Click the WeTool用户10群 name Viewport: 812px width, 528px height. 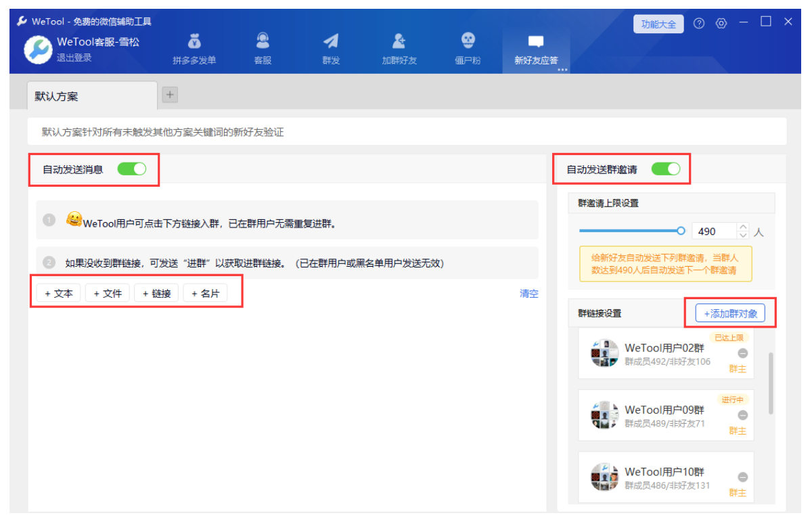coord(664,471)
